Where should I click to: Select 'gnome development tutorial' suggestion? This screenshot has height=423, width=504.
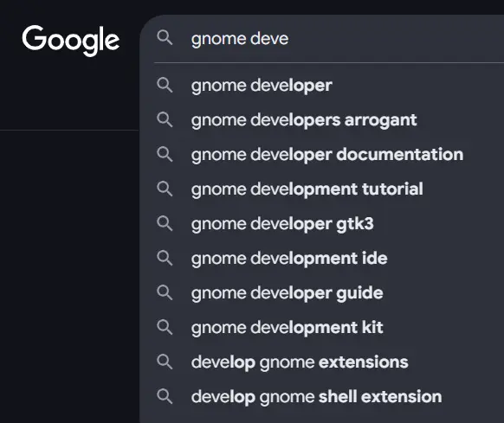point(322,189)
